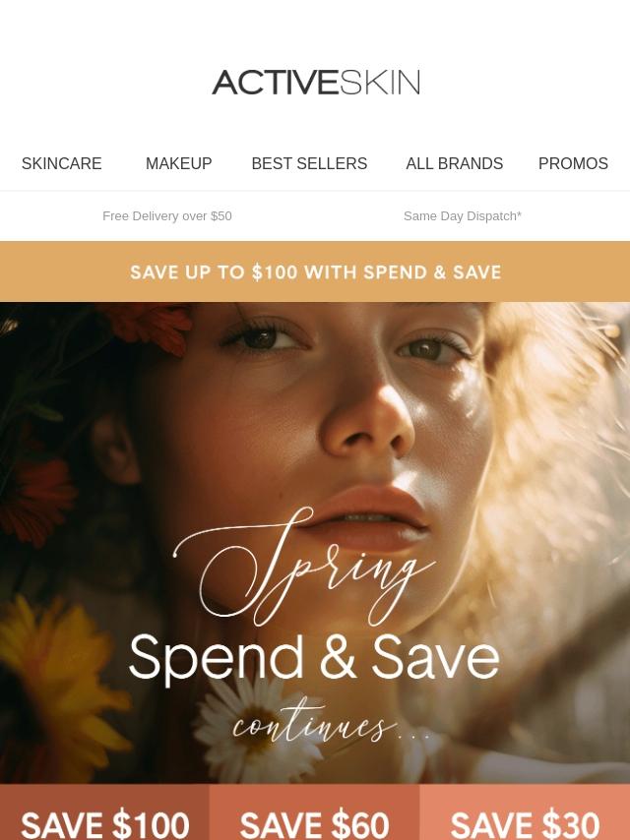Click the ACTIVESKIN logo
630x840 pixels.
pyautogui.click(x=316, y=83)
